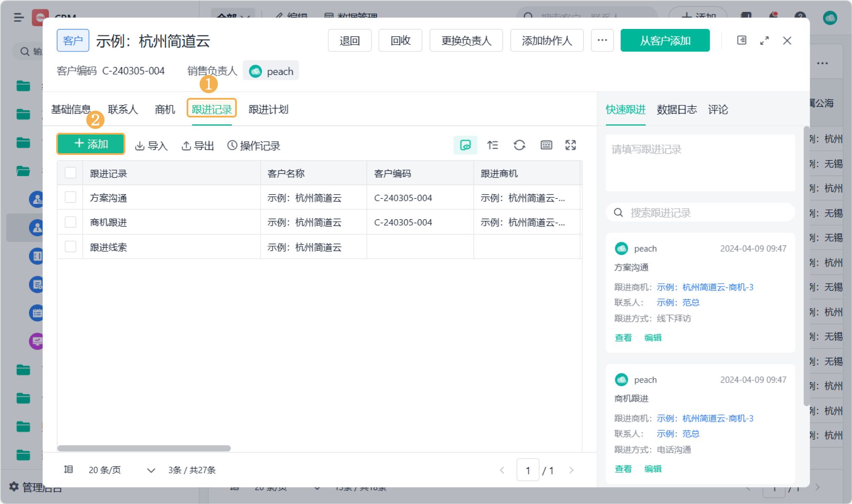The height and width of the screenshot is (504, 852).
Task: Click the sort order icon in toolbar
Action: point(492,145)
